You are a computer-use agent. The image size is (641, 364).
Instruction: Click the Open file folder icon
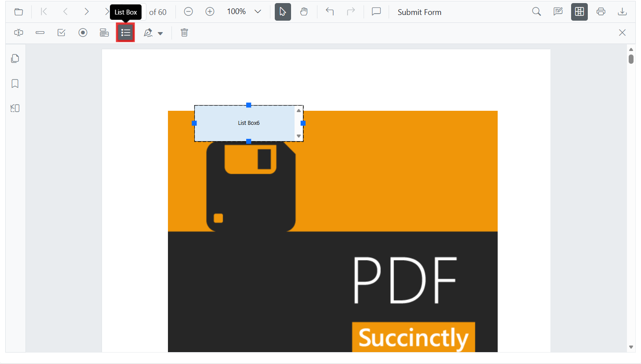[x=18, y=12]
